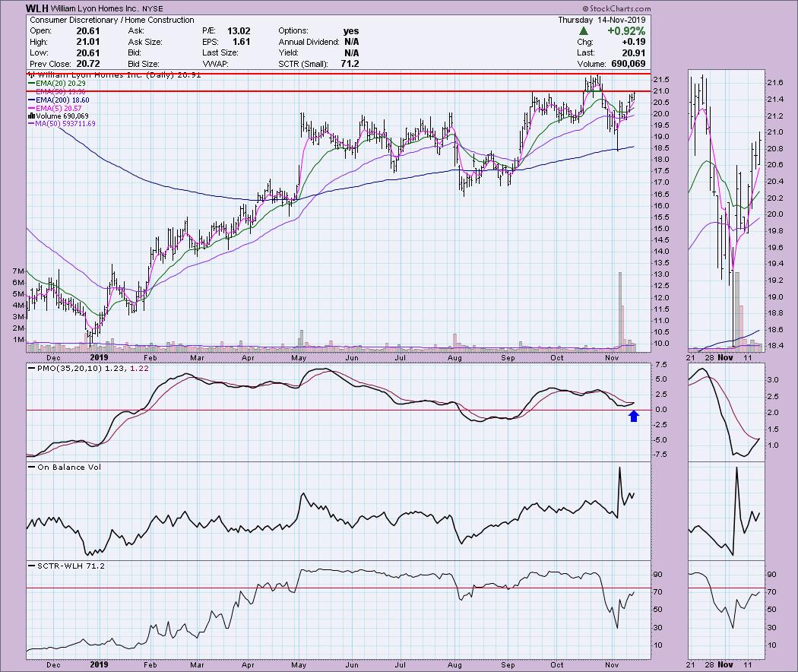Click the green EMA(20) legend line swatch
The image size is (798, 672).
point(32,84)
